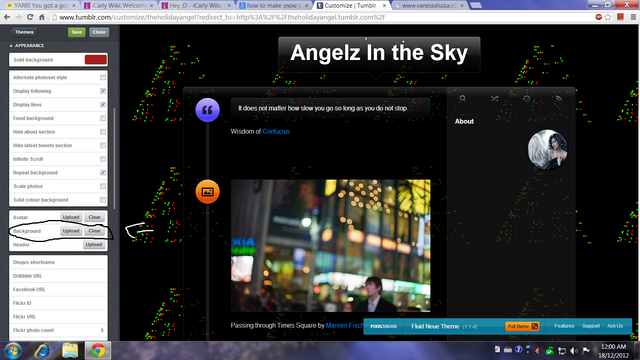Click the green Save button
This screenshot has height=360, width=640.
tap(77, 32)
